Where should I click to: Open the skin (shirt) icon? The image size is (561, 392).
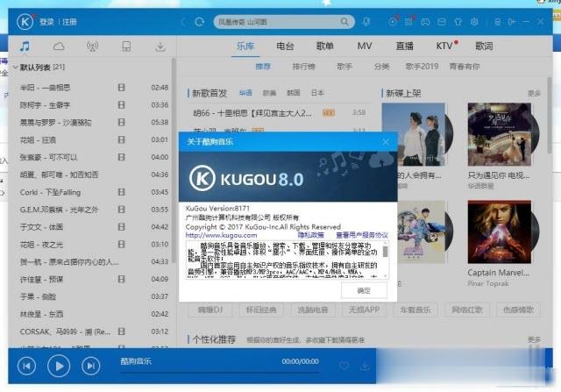point(458,22)
